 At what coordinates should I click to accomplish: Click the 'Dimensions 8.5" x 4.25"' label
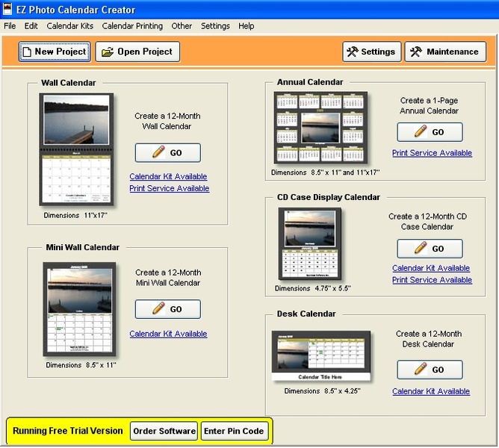tap(323, 391)
